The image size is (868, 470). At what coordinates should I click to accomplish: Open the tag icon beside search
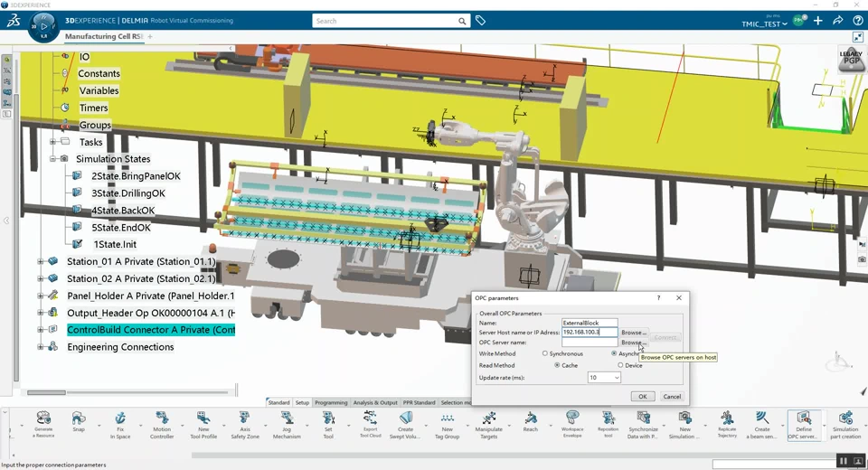pyautogui.click(x=480, y=21)
